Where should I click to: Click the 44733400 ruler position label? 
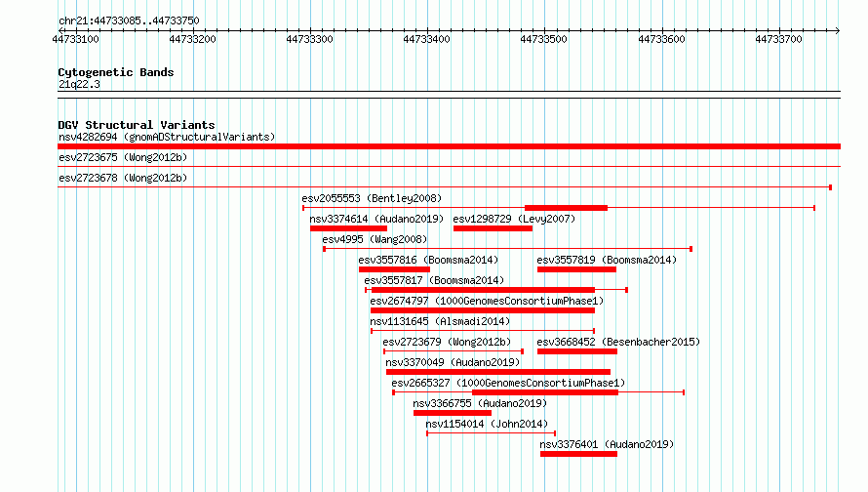pos(427,39)
